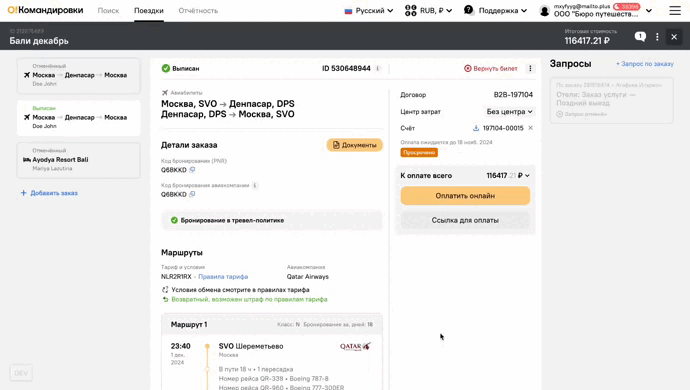Image resolution: width=690 pixels, height=390 pixels.
Task: Click the user avatar icon
Action: pyautogui.click(x=545, y=11)
